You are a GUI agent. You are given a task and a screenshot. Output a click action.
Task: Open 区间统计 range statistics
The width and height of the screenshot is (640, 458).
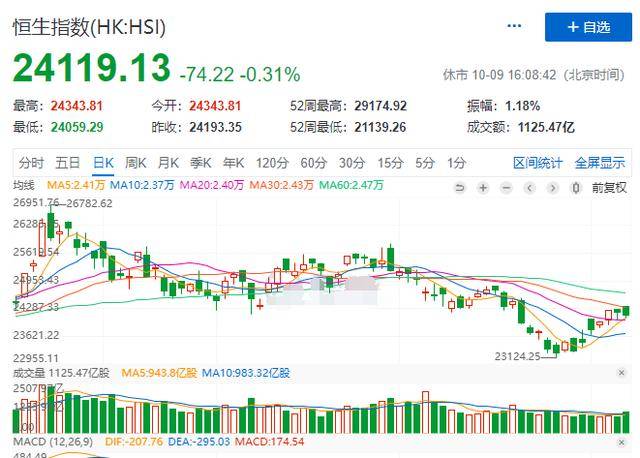[538, 163]
